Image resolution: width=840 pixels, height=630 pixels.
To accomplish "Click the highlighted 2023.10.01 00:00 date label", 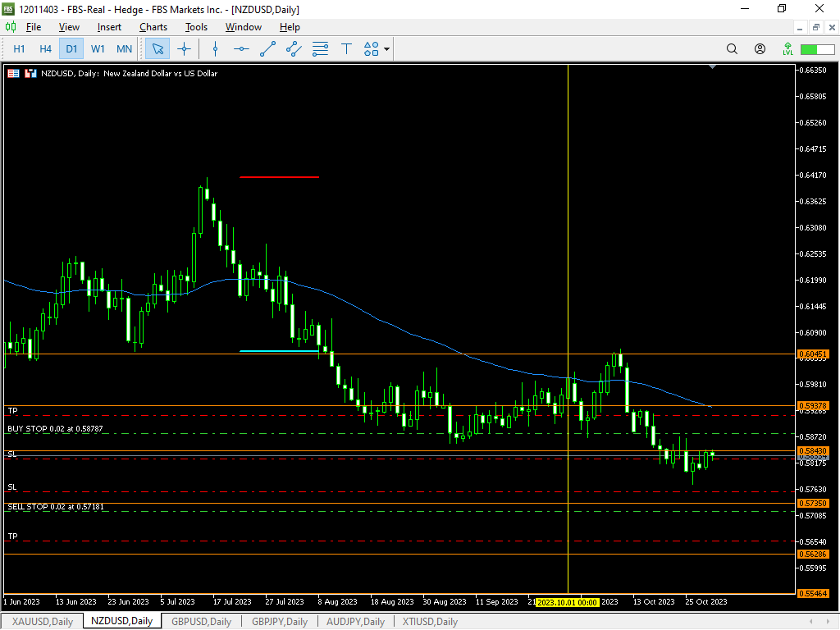I will click(x=568, y=602).
